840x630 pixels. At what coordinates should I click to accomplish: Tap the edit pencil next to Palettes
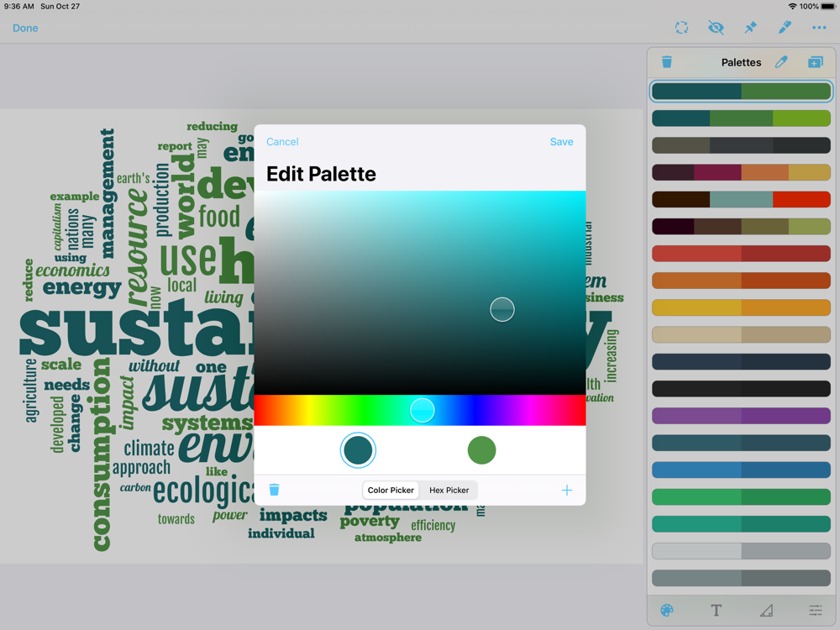point(781,62)
